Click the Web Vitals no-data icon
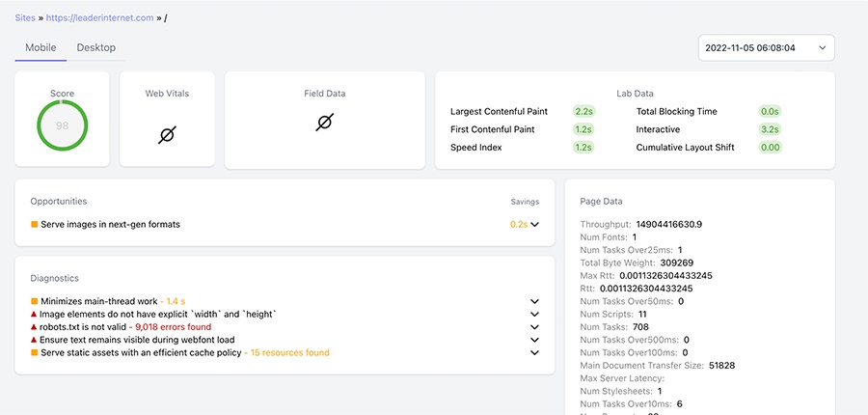Viewport: 868px width, 415px height. pos(168,134)
